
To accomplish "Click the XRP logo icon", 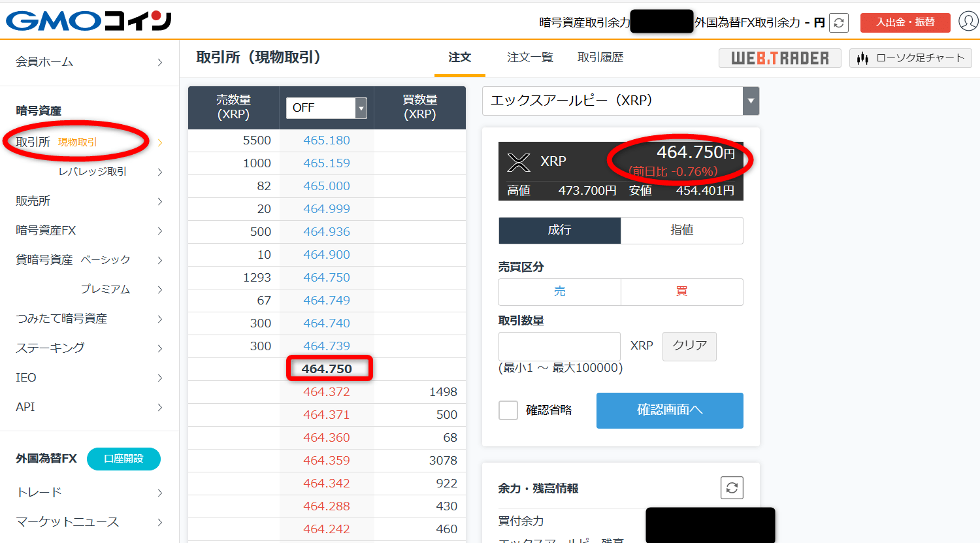I will pyautogui.click(x=519, y=162).
